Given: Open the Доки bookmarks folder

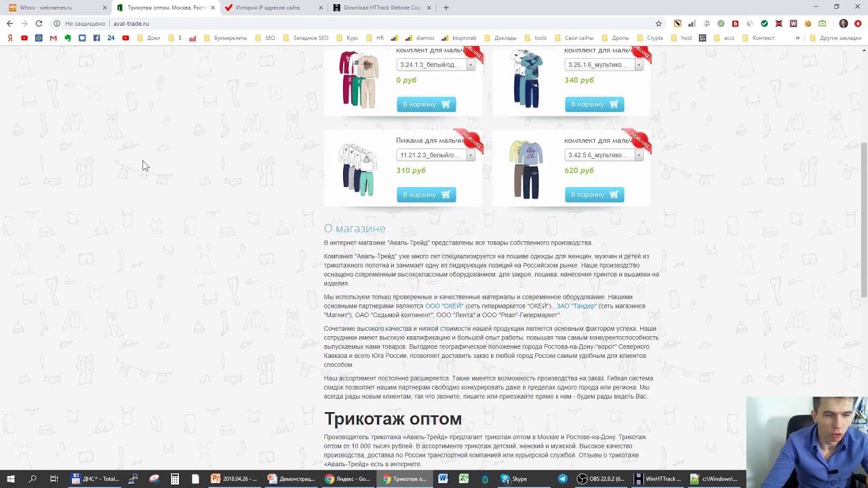Looking at the screenshot, I should pyautogui.click(x=149, y=38).
